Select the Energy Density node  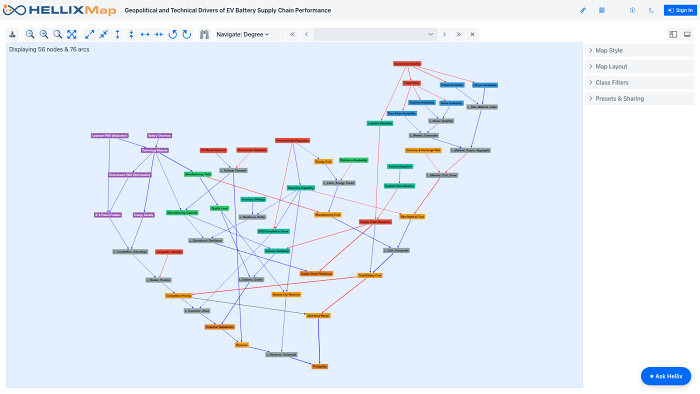point(144,215)
